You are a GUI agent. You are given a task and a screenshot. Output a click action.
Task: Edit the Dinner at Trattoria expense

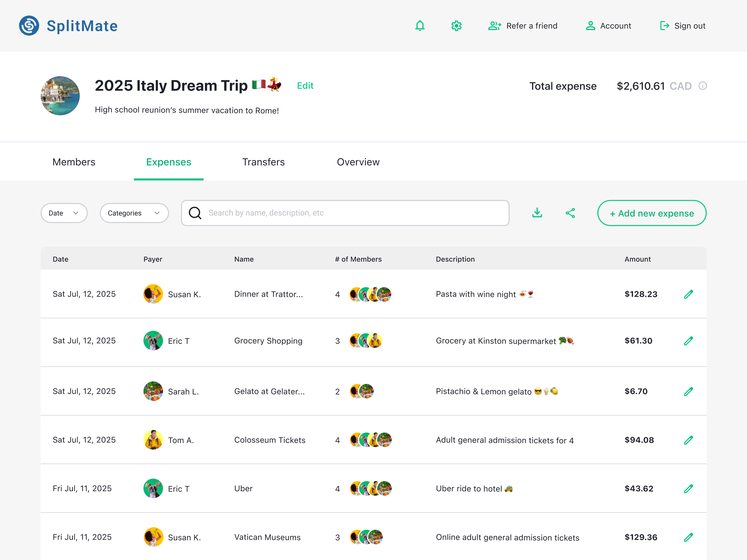point(688,294)
